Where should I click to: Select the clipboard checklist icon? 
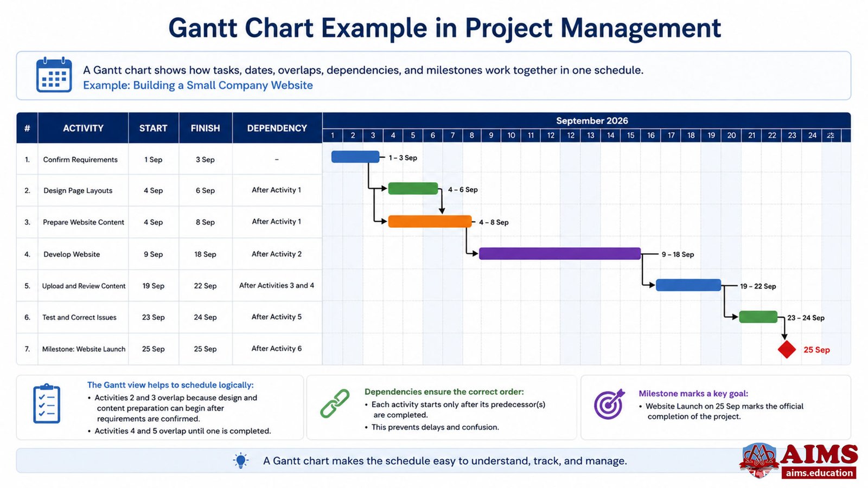47,404
